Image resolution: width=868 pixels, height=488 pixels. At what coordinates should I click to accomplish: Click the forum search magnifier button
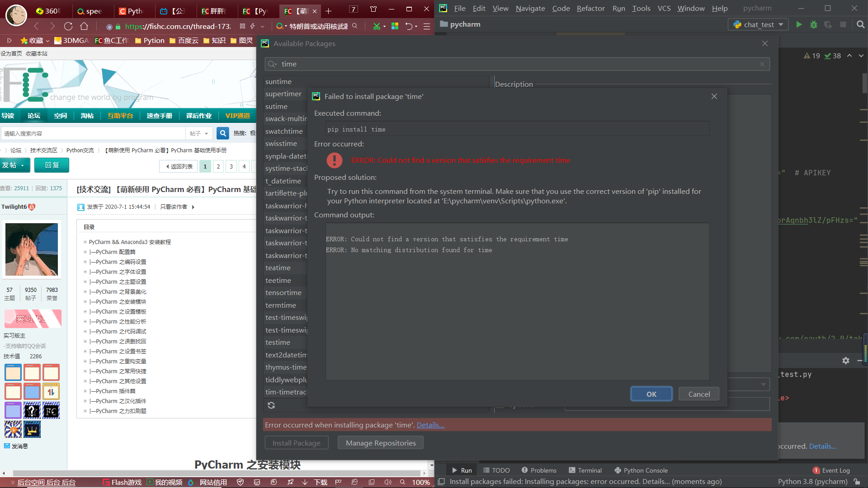pyautogui.click(x=222, y=133)
